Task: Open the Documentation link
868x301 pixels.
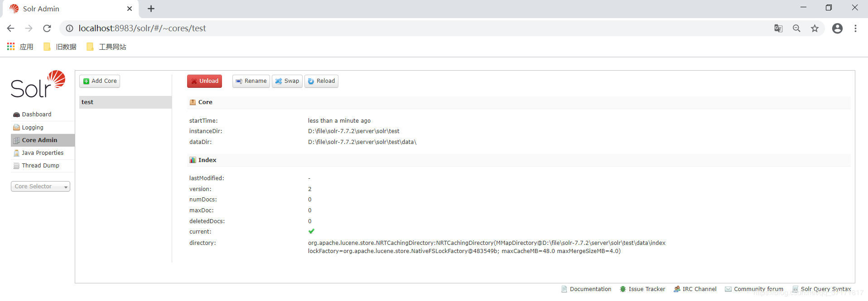Action: click(x=586, y=289)
